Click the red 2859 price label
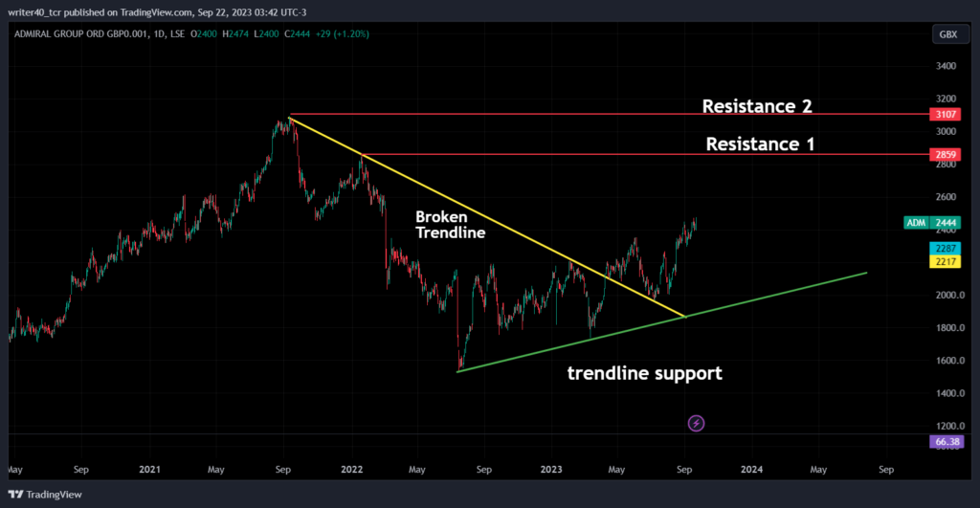980x508 pixels. pyautogui.click(x=945, y=154)
